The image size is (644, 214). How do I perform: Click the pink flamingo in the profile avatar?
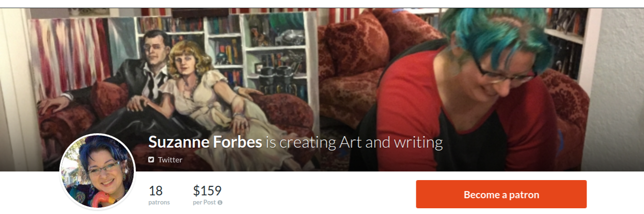pyautogui.click(x=91, y=200)
